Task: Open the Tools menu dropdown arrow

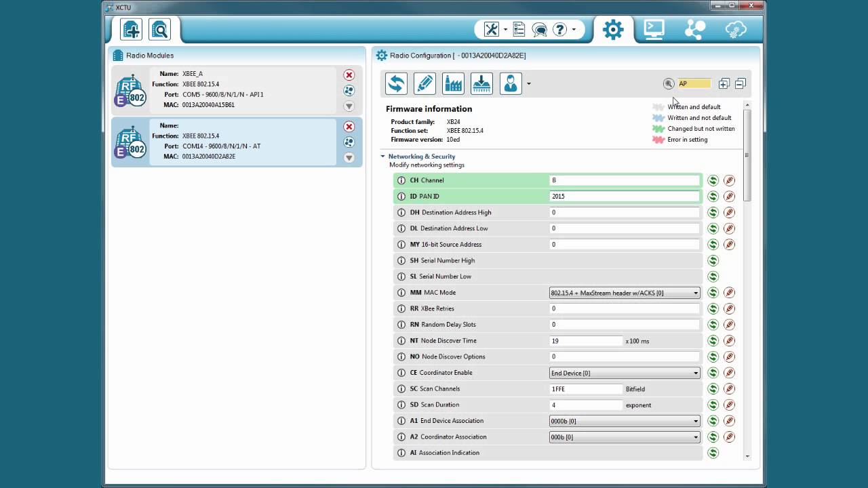Action: (x=505, y=30)
